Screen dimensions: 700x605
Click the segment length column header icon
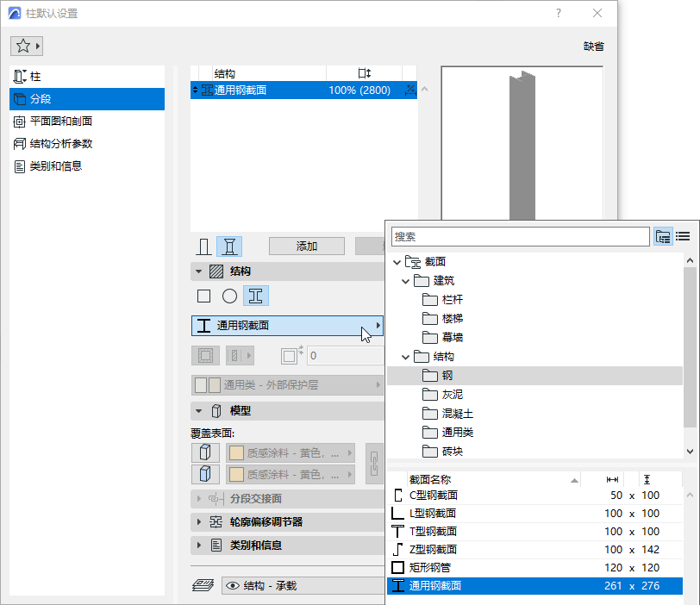tap(365, 73)
